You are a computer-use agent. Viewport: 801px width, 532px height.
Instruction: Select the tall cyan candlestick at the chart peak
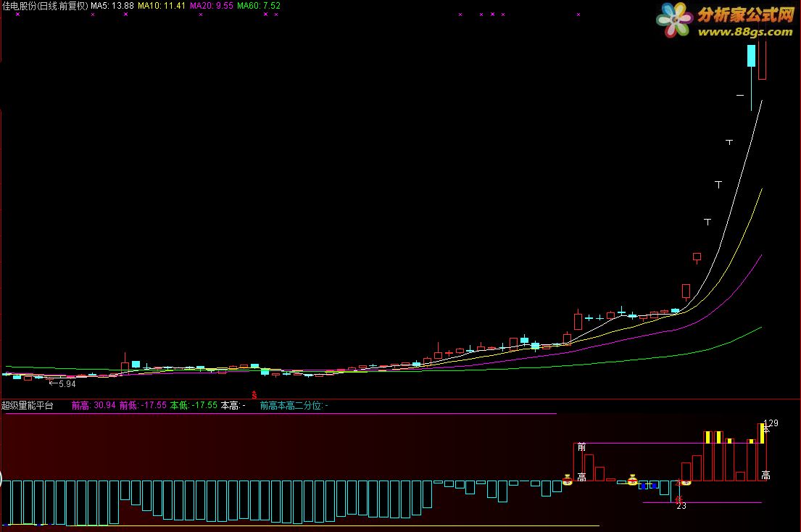click(x=752, y=77)
